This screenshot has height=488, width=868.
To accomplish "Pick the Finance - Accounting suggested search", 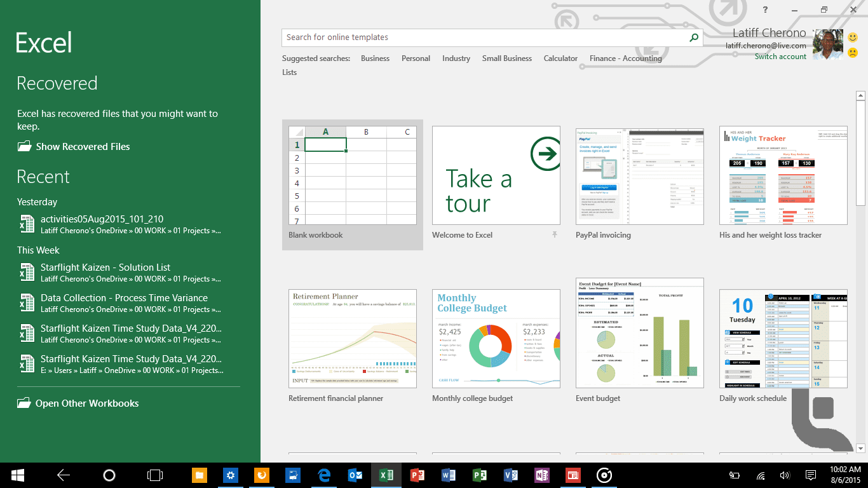I will tap(626, 58).
